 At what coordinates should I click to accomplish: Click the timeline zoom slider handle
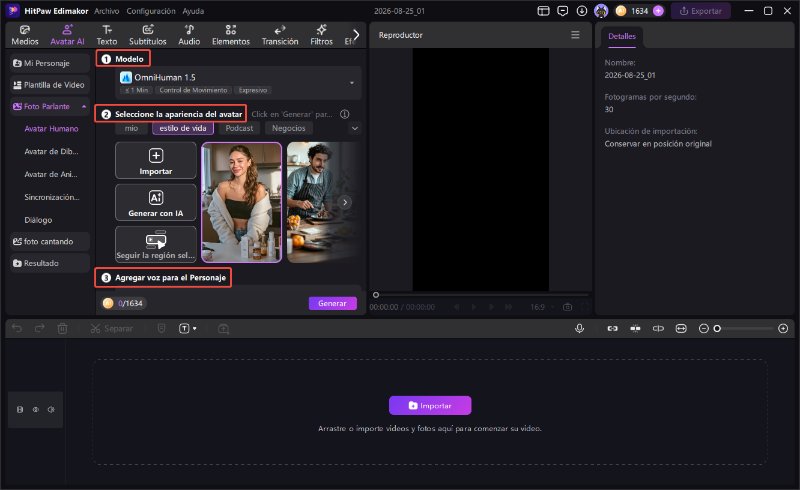tap(717, 328)
